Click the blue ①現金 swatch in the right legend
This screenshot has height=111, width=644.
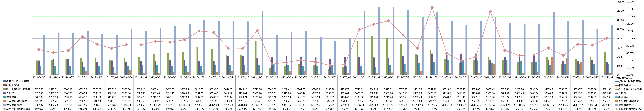tap(617, 81)
